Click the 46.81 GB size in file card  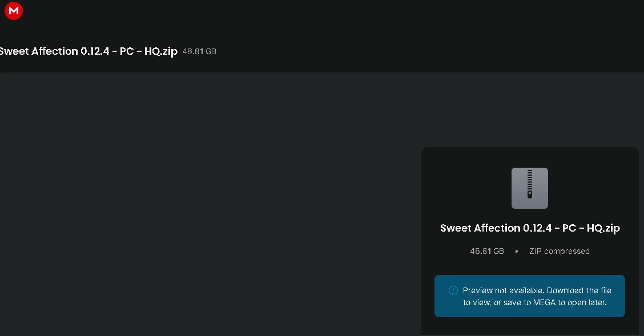pos(486,251)
